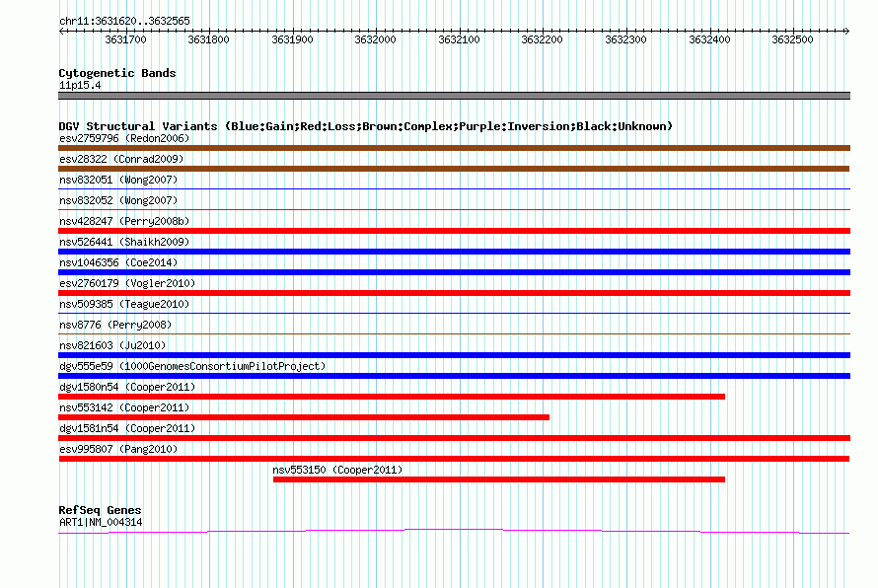Click the Cytogenetic Bands track title
878x588 pixels.
tap(117, 73)
